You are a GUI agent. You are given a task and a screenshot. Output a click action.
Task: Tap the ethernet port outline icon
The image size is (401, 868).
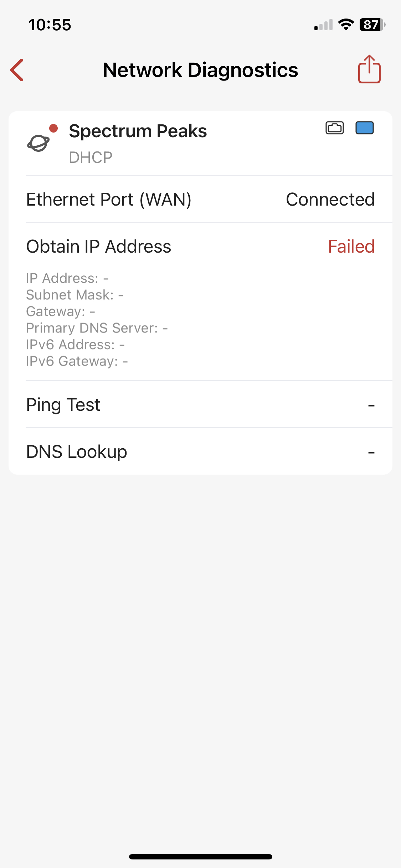[x=335, y=128]
